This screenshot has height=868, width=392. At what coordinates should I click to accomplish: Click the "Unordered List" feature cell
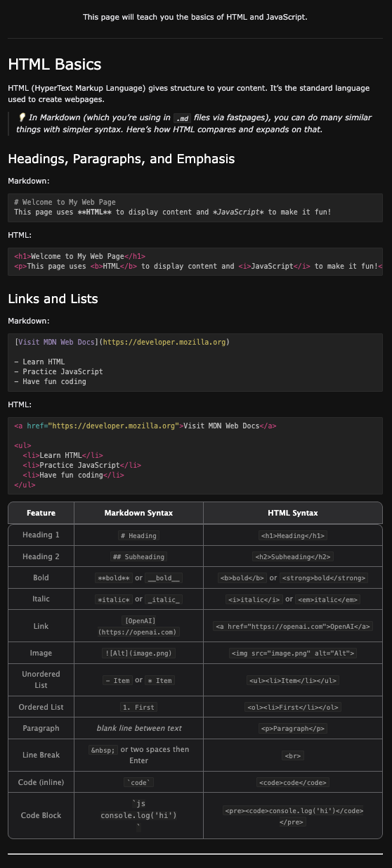click(x=41, y=679)
